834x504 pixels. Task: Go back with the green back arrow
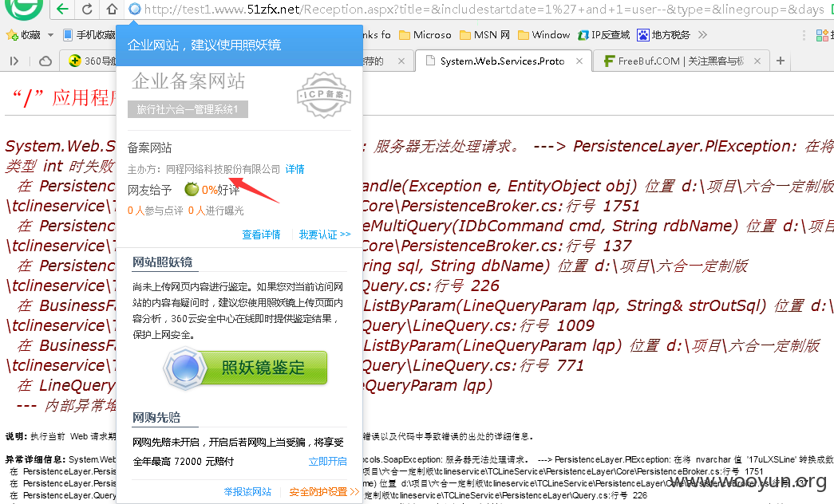63,9
